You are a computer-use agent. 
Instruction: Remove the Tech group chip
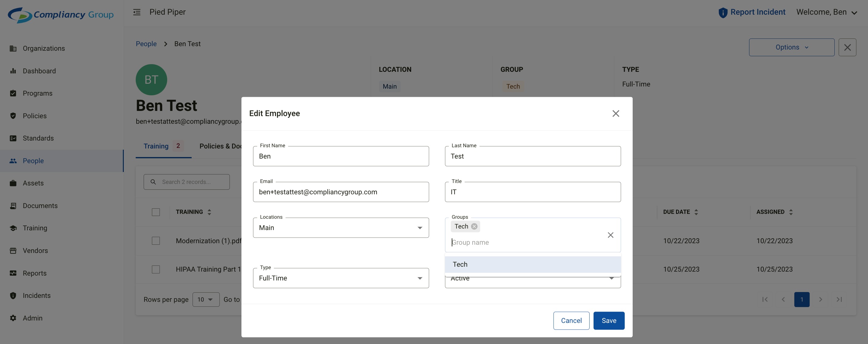point(474,226)
